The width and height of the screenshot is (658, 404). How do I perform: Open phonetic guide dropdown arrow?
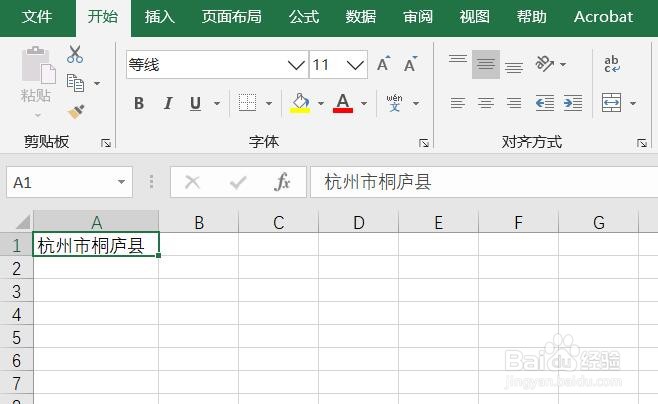coord(416,103)
